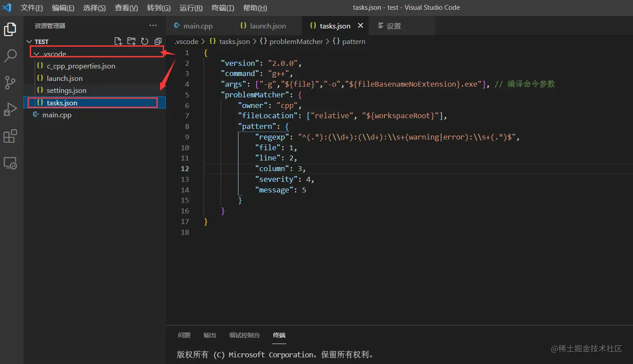
Task: Open the Search view
Action: click(11, 56)
